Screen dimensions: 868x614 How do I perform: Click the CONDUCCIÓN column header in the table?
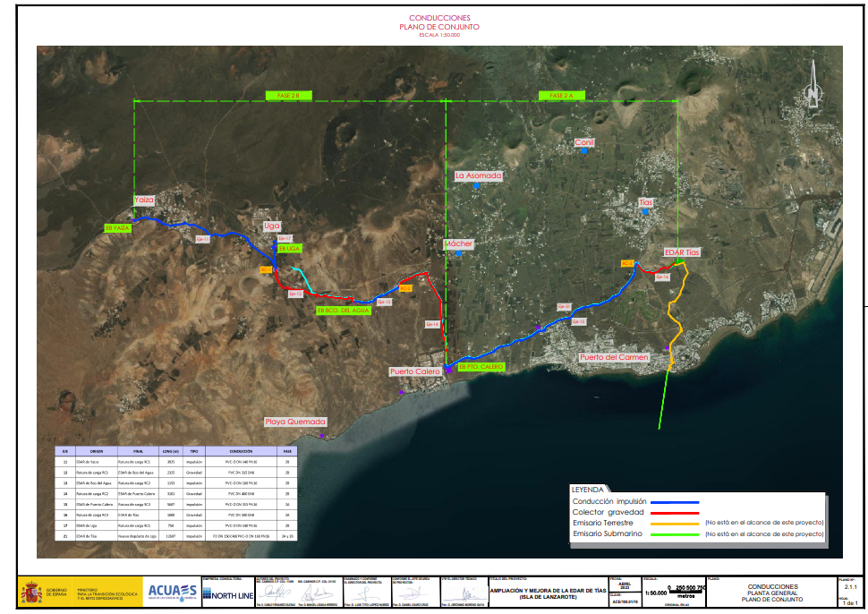point(242,452)
